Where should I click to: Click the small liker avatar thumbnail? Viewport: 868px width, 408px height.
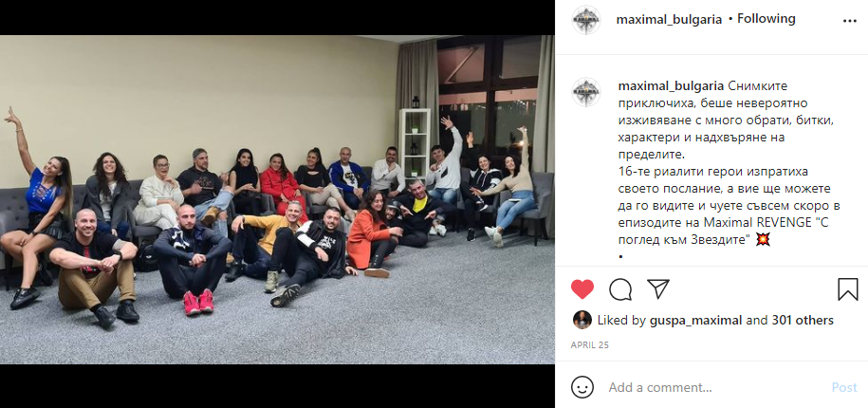582,320
